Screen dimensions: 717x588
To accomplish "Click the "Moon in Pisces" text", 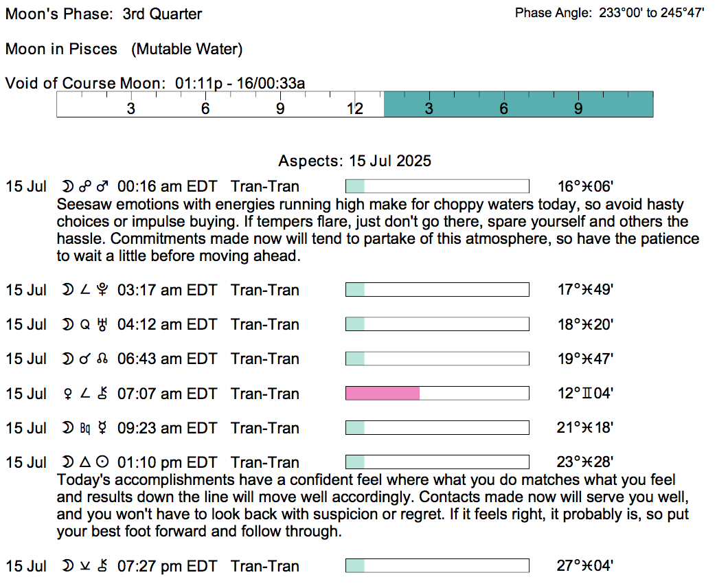I will (61, 49).
